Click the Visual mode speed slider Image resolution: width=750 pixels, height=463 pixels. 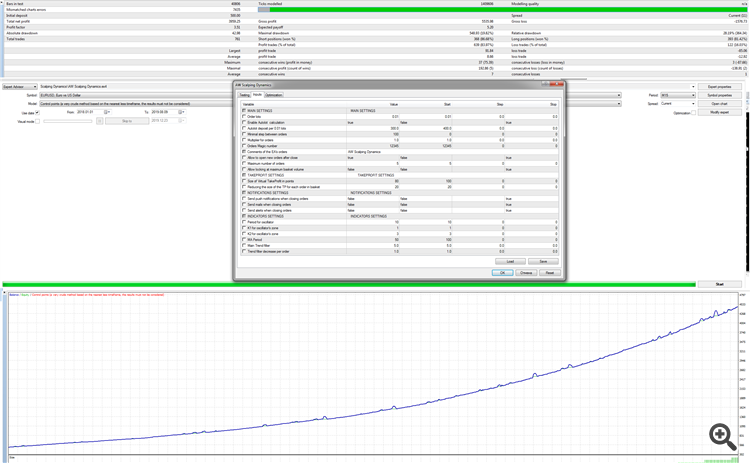tap(67, 121)
